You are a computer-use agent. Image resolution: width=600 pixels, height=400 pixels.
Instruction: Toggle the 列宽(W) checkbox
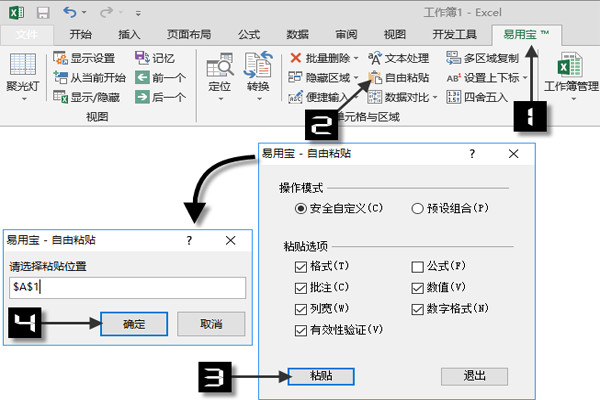pos(301,309)
